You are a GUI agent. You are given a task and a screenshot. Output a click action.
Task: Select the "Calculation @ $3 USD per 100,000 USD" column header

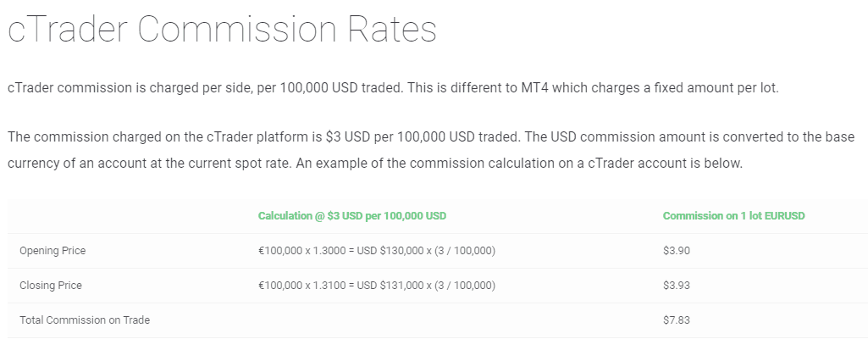pyautogui.click(x=352, y=216)
